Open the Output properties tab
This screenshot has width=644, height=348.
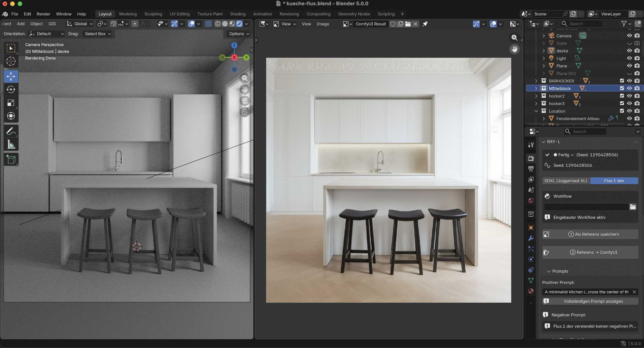point(531,169)
